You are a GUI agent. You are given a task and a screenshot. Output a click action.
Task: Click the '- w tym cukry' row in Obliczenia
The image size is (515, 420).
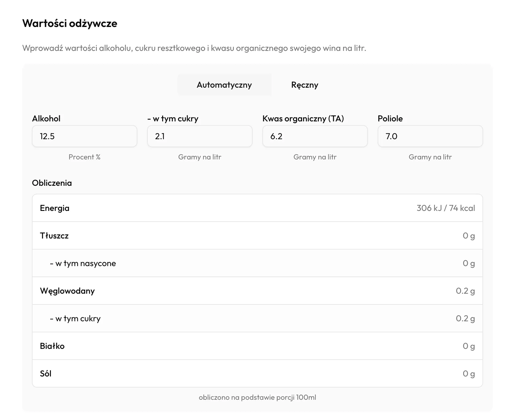(257, 318)
